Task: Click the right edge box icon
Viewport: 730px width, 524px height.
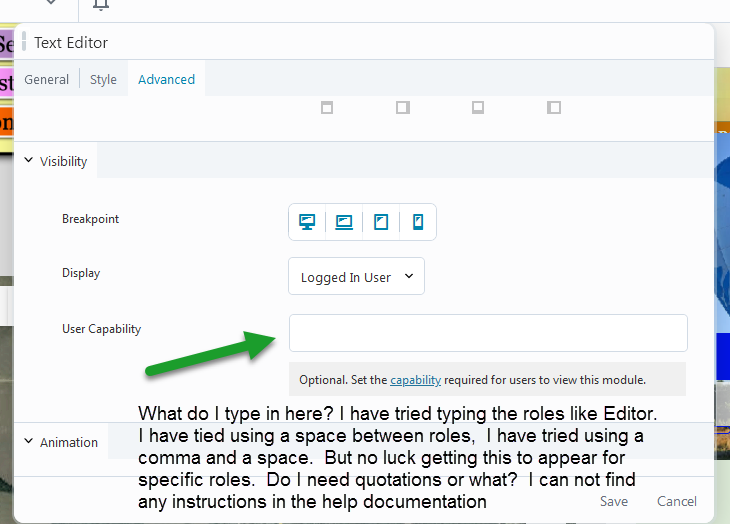Action: (x=402, y=107)
